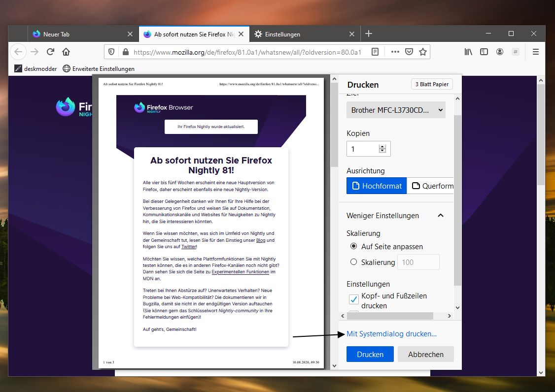This screenshot has height=392, width=555.
Task: Switch to the Neuer Tab tab
Action: [x=83, y=34]
